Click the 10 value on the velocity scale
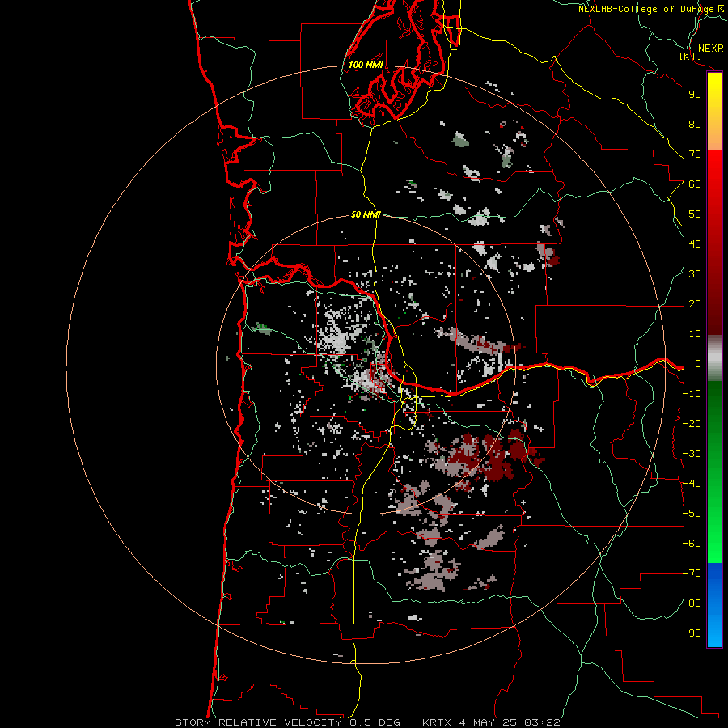Image resolution: width=728 pixels, height=728 pixels. pyautogui.click(x=695, y=334)
